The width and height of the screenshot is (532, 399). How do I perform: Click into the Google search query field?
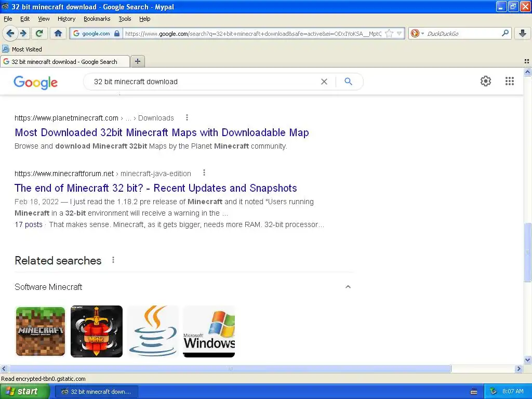[x=204, y=82]
